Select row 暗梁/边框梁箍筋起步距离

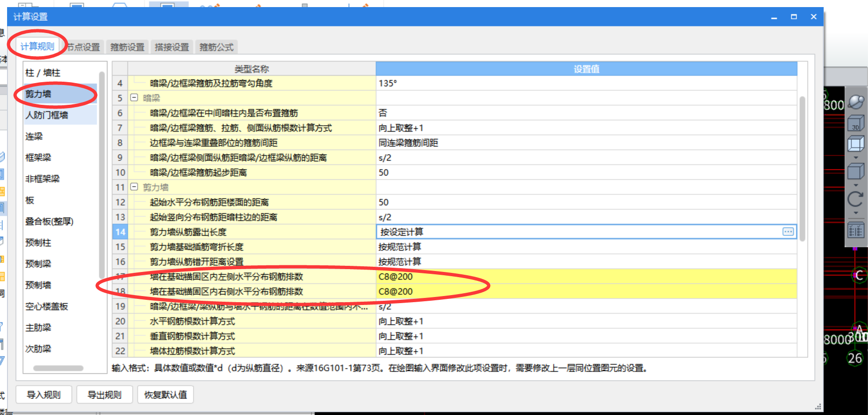tap(252, 172)
